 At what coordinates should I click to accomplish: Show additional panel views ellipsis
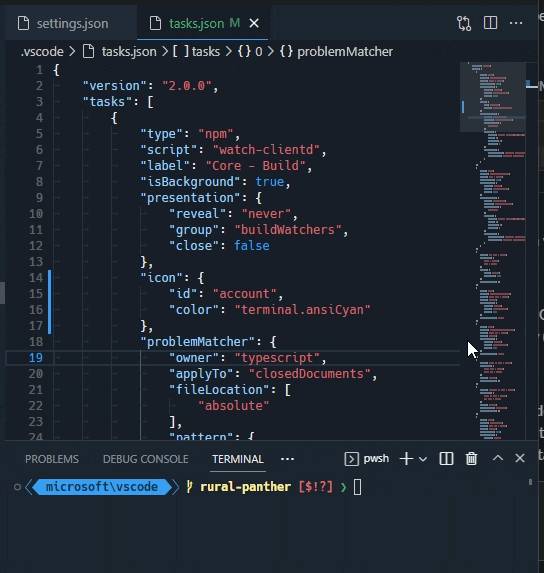point(288,459)
